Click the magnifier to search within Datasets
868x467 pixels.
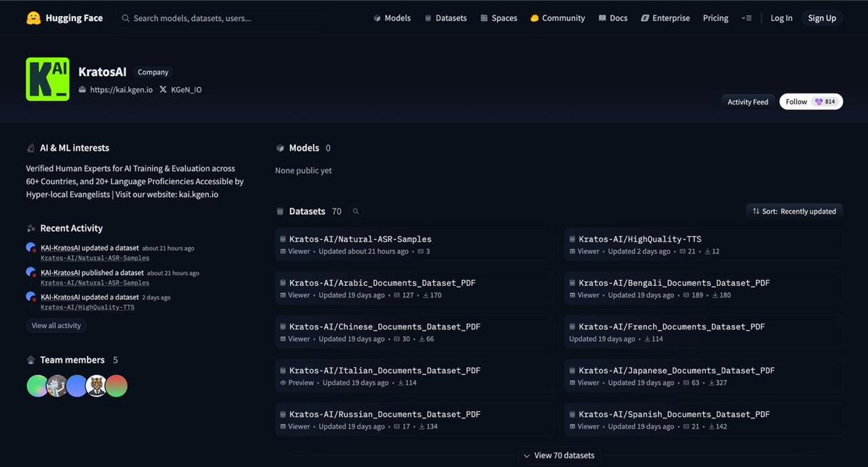click(x=355, y=211)
